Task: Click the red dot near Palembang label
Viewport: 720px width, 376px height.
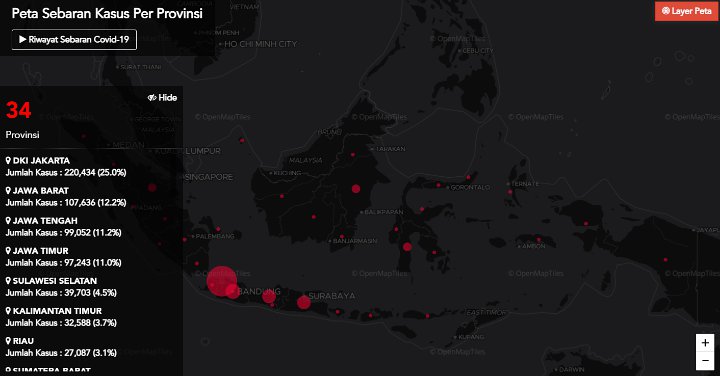Action: click(185, 240)
